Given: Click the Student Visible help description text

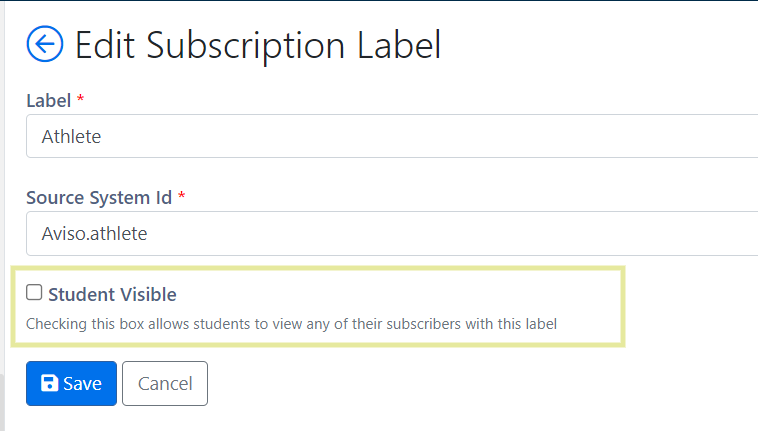Looking at the screenshot, I should point(292,324).
